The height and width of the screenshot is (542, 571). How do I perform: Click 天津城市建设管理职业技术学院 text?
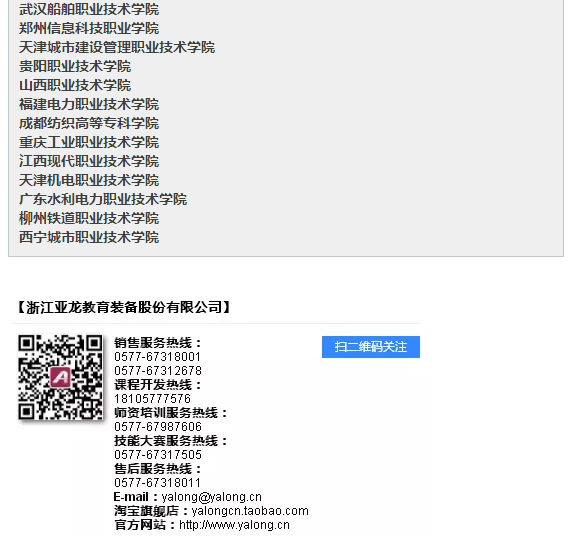[117, 47]
